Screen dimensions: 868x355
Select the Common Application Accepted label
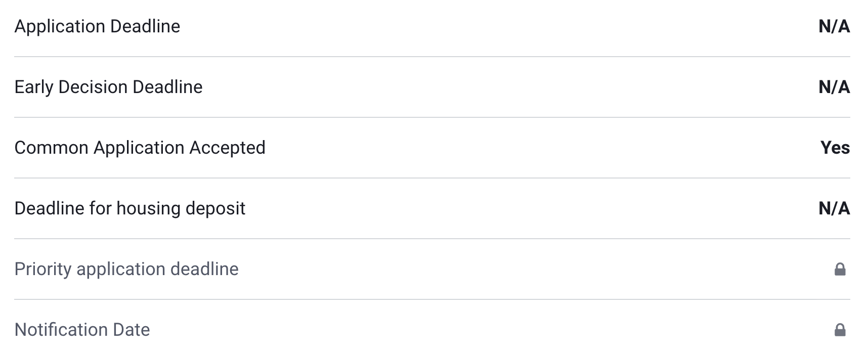[140, 148]
